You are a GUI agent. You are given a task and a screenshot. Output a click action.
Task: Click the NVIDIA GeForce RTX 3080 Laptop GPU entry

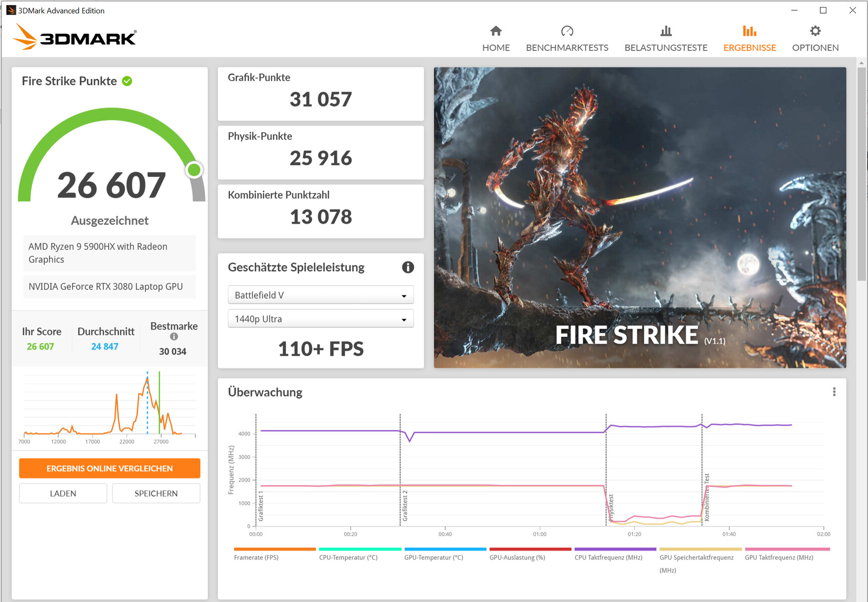tap(110, 286)
